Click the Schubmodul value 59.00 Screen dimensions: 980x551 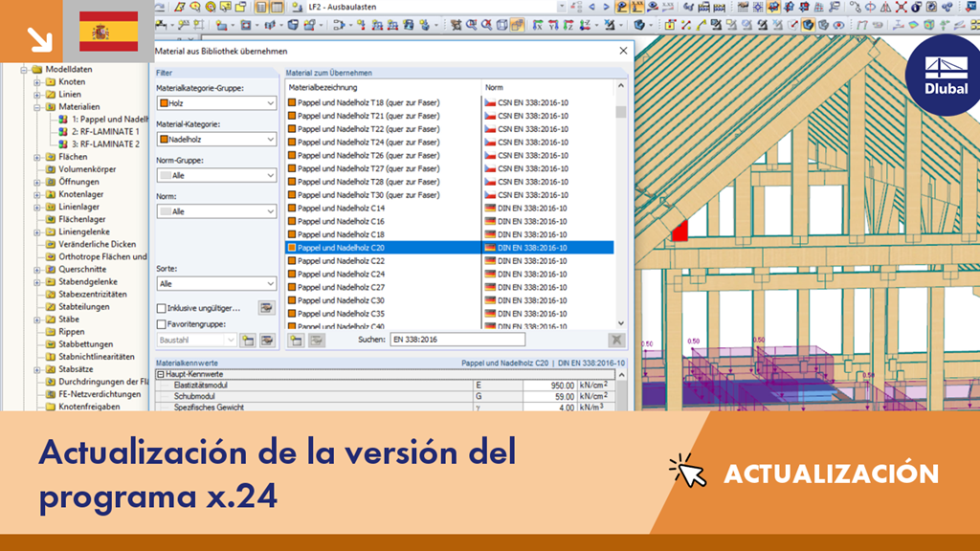click(548, 396)
